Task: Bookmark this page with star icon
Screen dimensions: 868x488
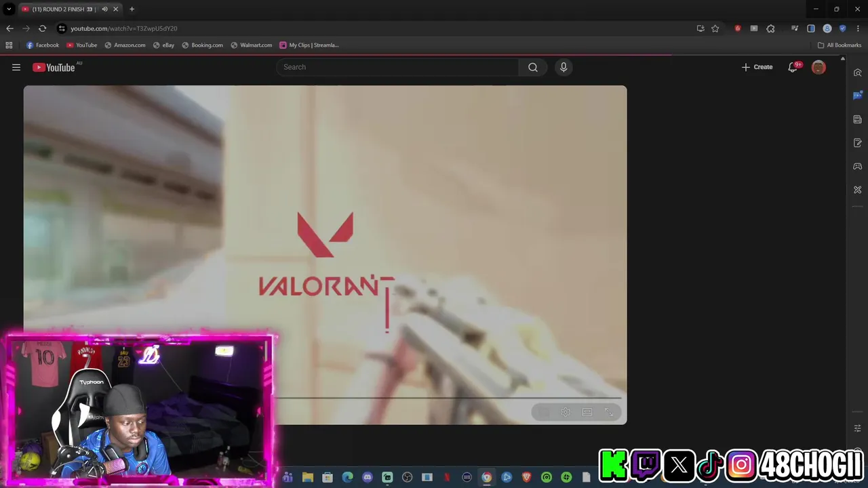Action: [715, 28]
